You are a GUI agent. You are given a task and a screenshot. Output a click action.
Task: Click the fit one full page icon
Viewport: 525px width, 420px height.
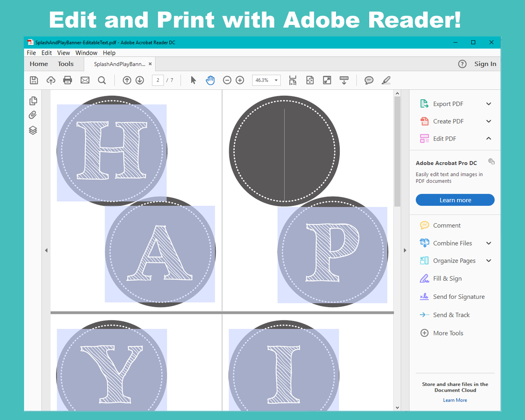(x=310, y=80)
